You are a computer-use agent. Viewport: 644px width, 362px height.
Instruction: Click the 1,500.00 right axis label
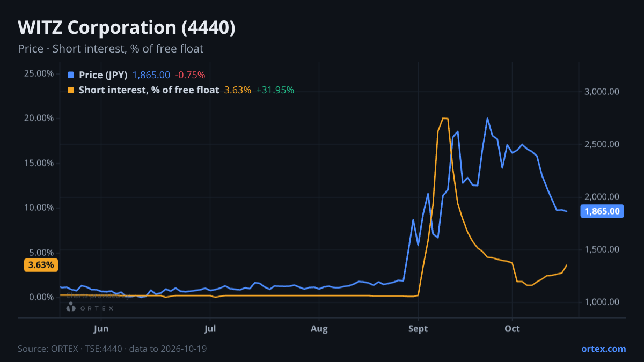pyautogui.click(x=602, y=249)
